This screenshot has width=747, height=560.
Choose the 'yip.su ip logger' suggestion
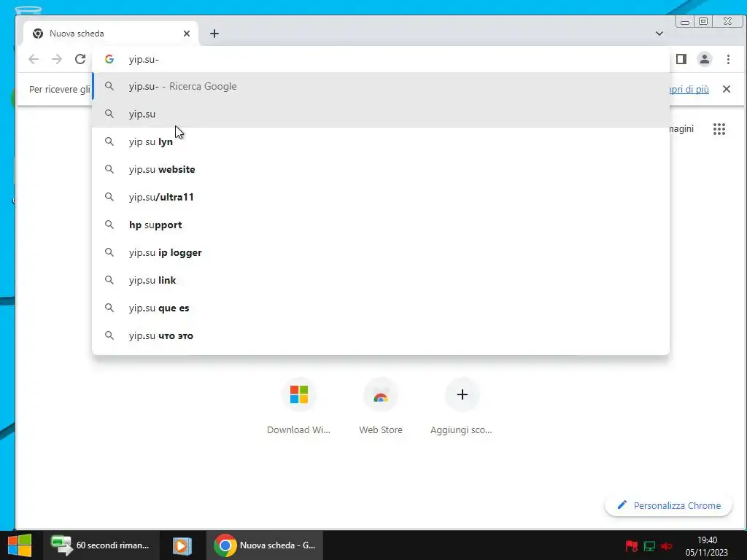[381, 252]
